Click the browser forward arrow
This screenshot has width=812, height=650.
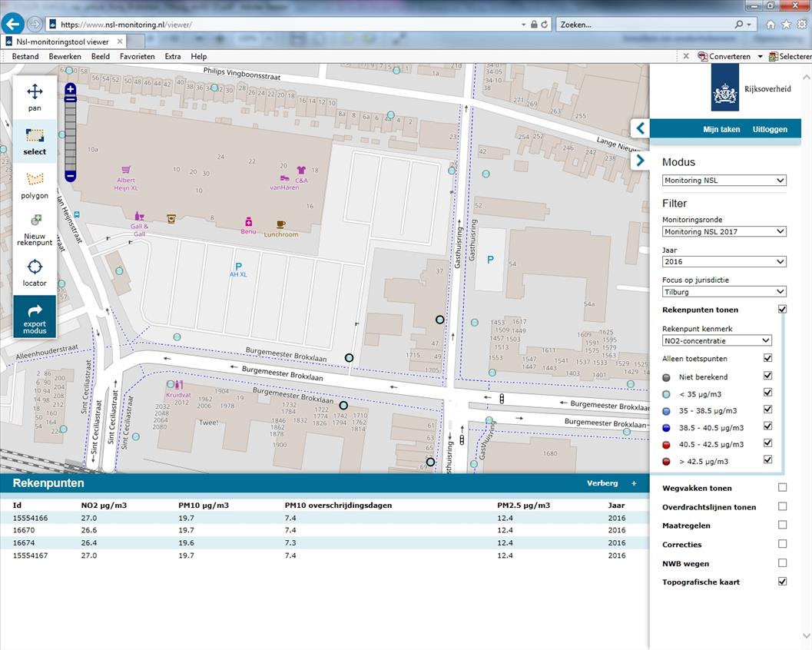pos(35,24)
